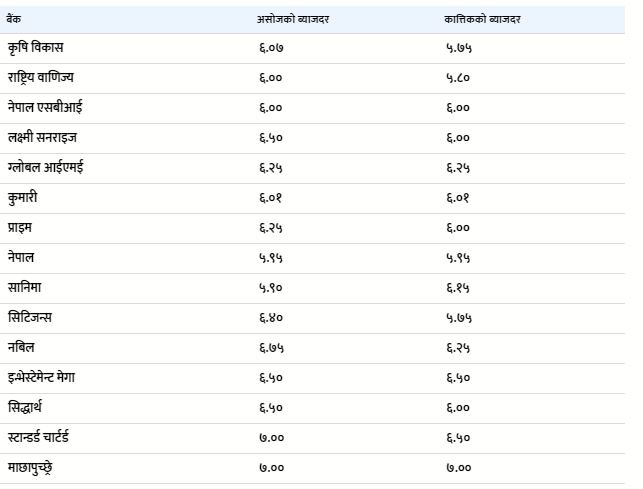Select the इन्भेस्टेमेन्ट मेगा bank name
The image size is (643, 489).
(x=41, y=377)
